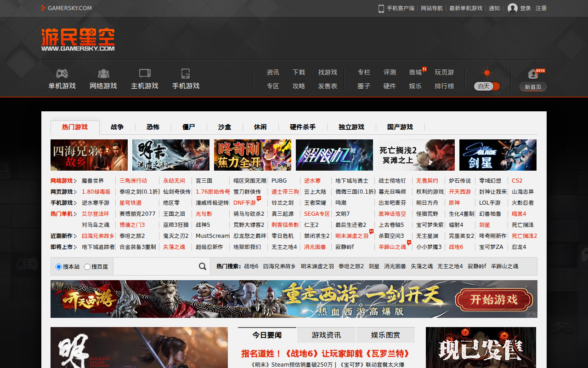Open 四海兄弟 故乡 game thumbnail
Viewport: 588px width, 368px height.
click(89, 155)
